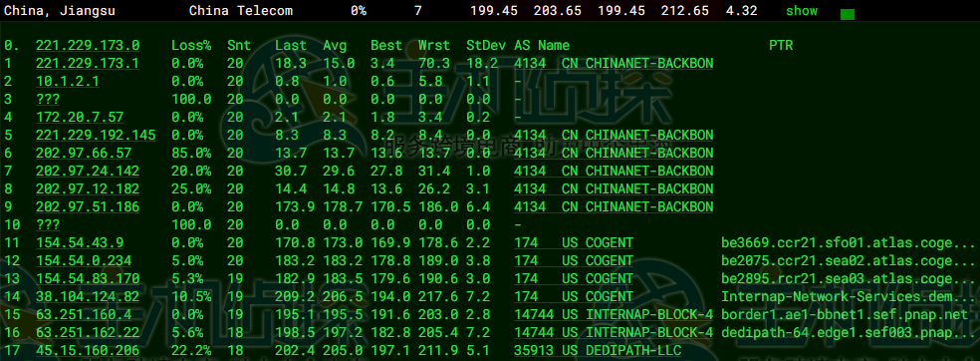
Task: Select PTR border1.ae1-bbnet1.sef.pnap.net
Action: (x=845, y=315)
